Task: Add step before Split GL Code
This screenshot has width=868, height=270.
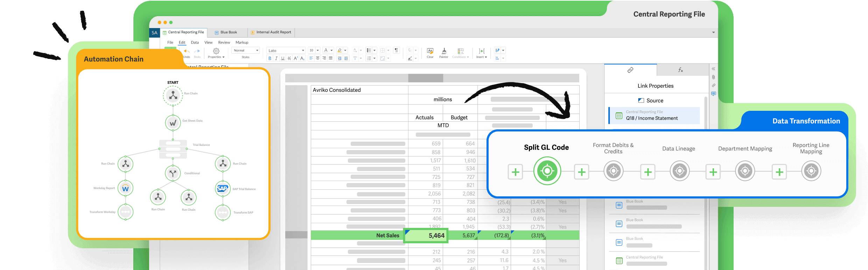Action: [x=515, y=172]
